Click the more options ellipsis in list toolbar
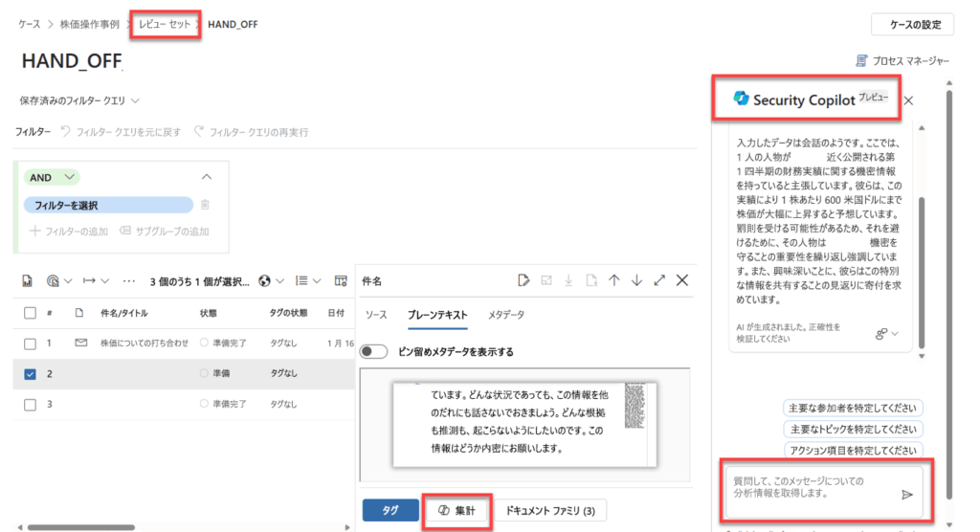This screenshot has height=532, width=980. [130, 281]
